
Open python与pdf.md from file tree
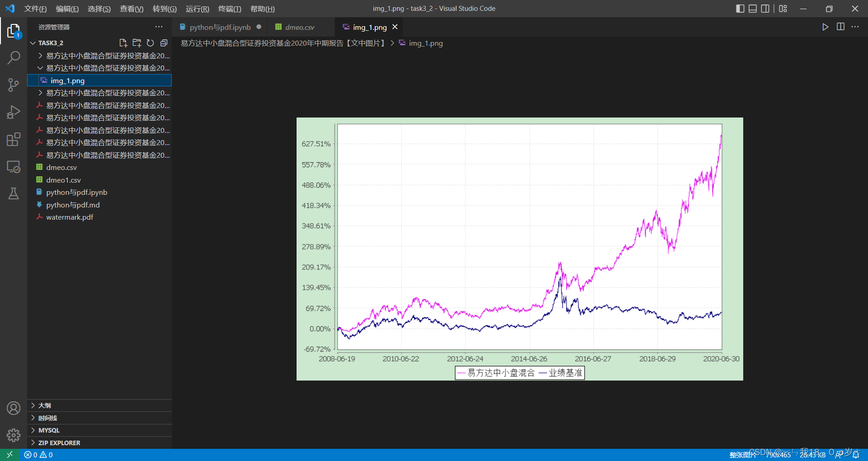pos(99,205)
